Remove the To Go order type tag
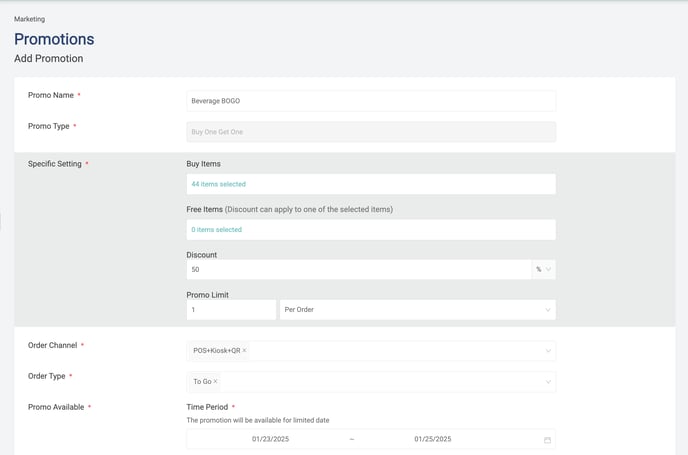This screenshot has width=688, height=455. click(215, 382)
